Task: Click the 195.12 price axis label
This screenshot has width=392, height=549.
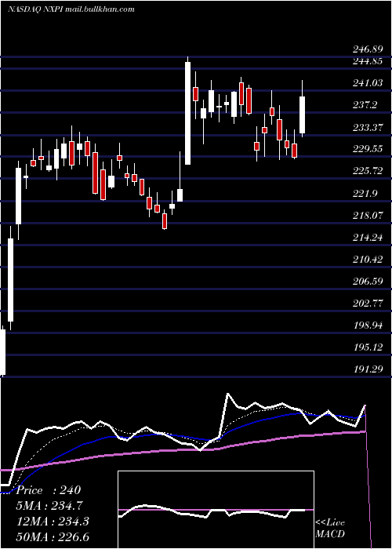Action: click(367, 347)
